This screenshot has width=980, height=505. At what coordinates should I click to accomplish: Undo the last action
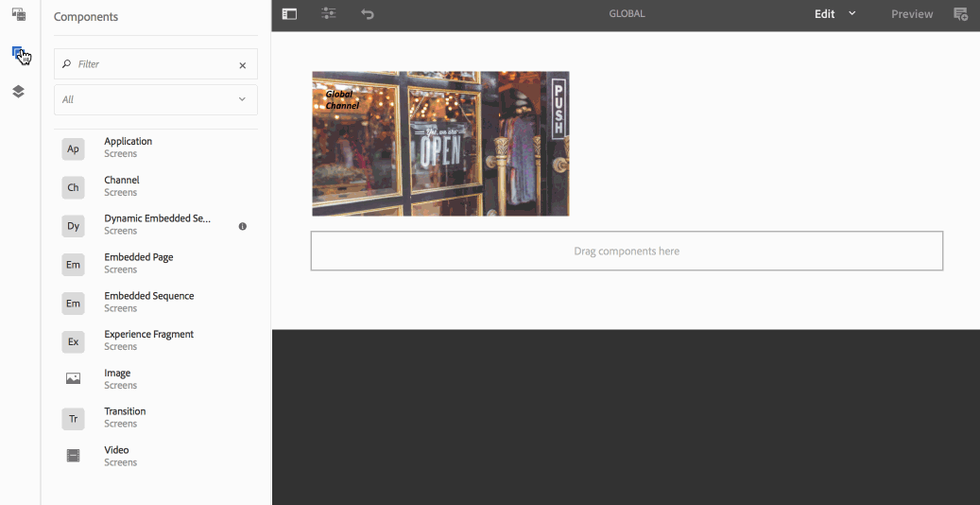[368, 14]
